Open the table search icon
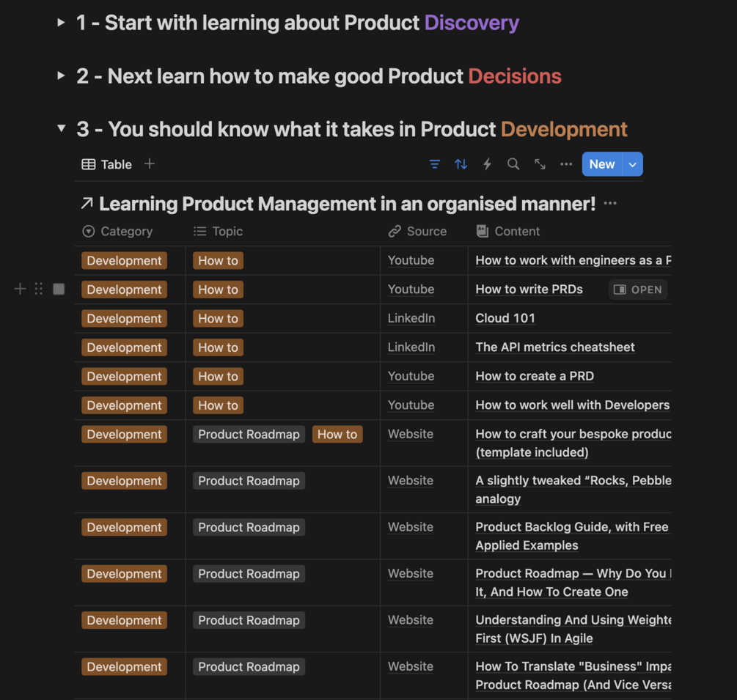Image resolution: width=737 pixels, height=700 pixels. (x=513, y=164)
